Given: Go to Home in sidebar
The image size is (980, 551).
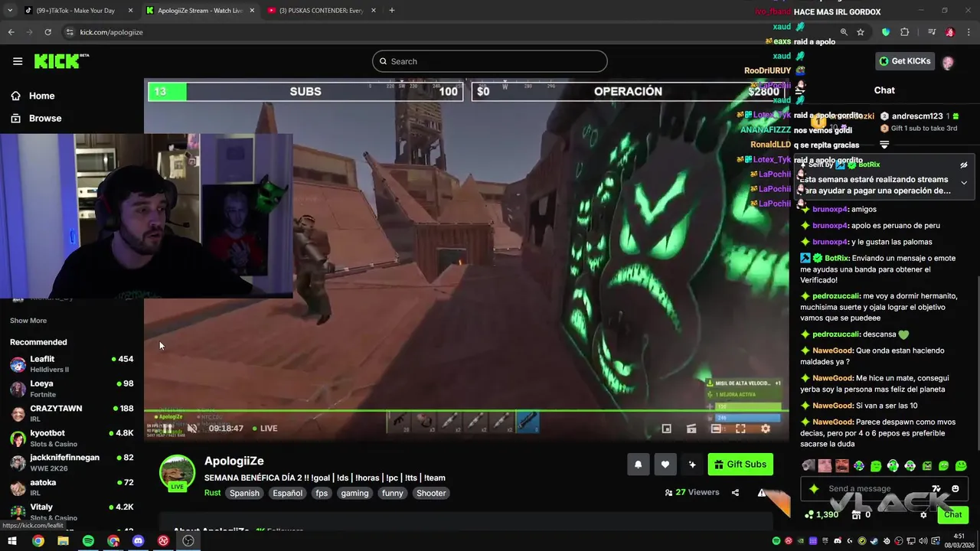Looking at the screenshot, I should click(x=32, y=96).
